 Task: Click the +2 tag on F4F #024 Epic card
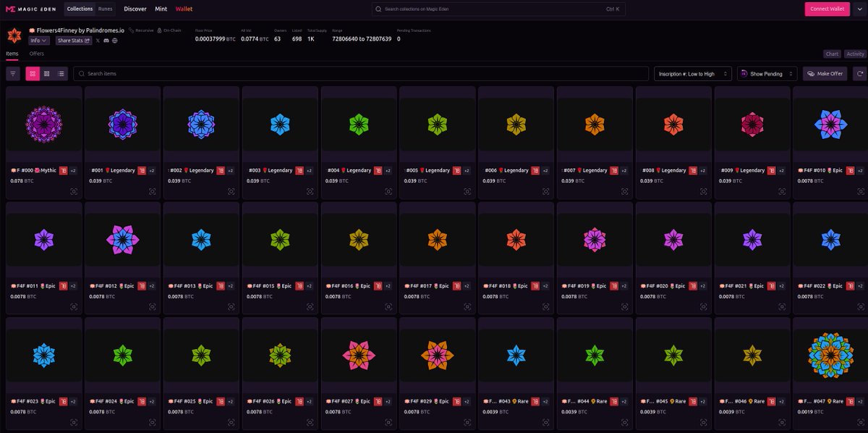click(151, 400)
